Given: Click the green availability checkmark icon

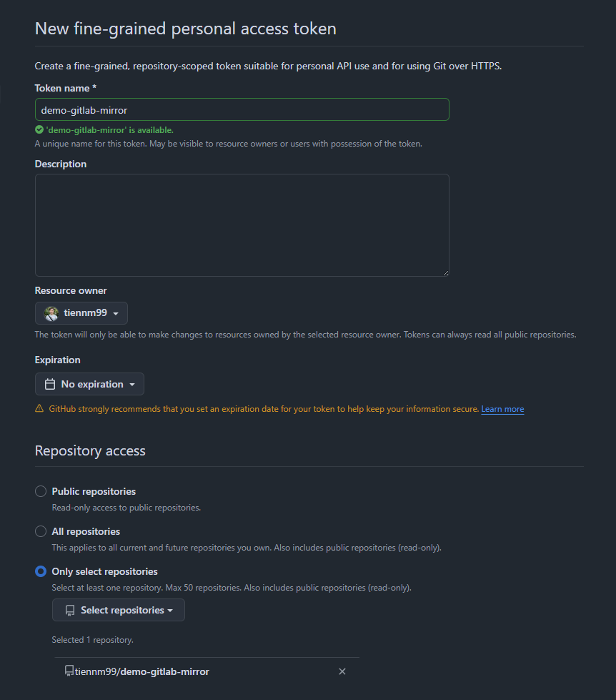Looking at the screenshot, I should [x=39, y=130].
